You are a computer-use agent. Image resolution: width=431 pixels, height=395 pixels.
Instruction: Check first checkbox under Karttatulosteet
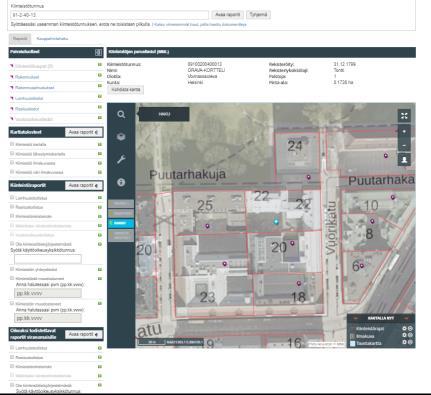click(x=12, y=144)
